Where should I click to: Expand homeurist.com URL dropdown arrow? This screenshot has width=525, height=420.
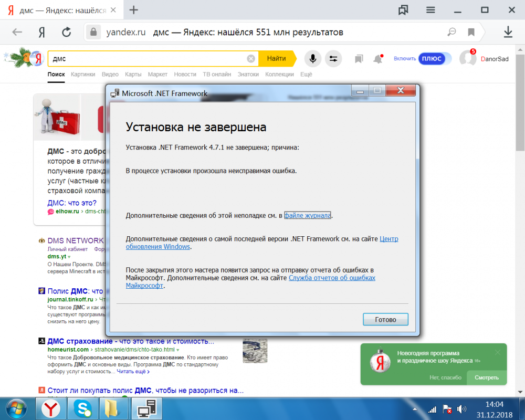coord(178,350)
